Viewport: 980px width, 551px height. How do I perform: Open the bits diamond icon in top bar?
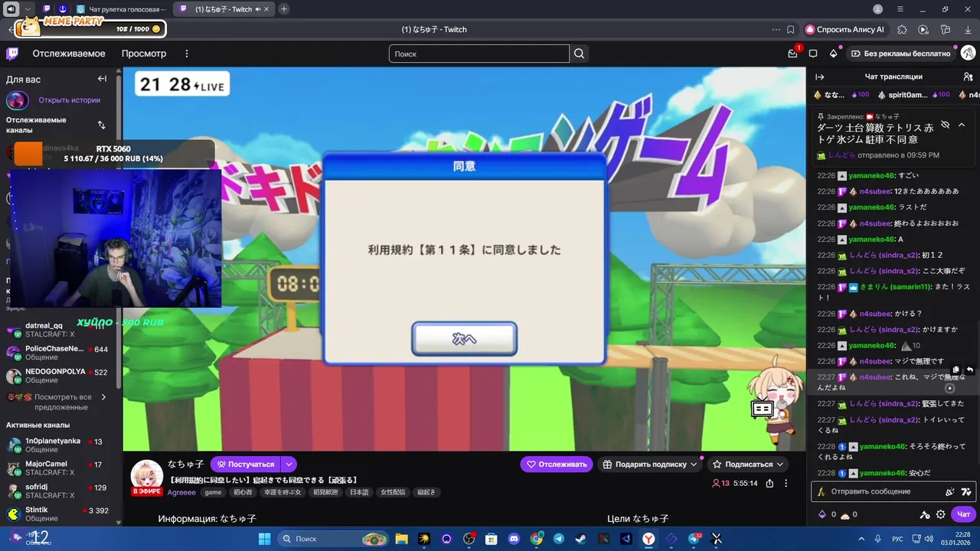[x=834, y=54]
